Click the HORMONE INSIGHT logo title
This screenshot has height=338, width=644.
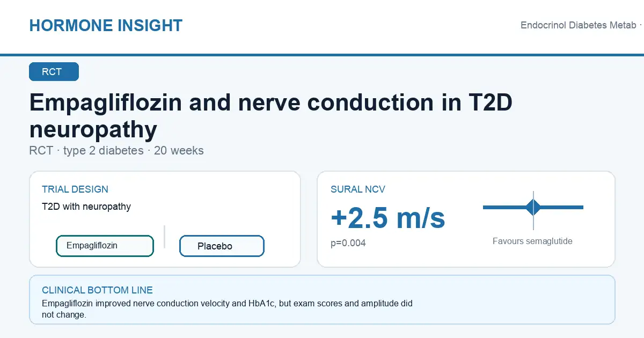(106, 25)
